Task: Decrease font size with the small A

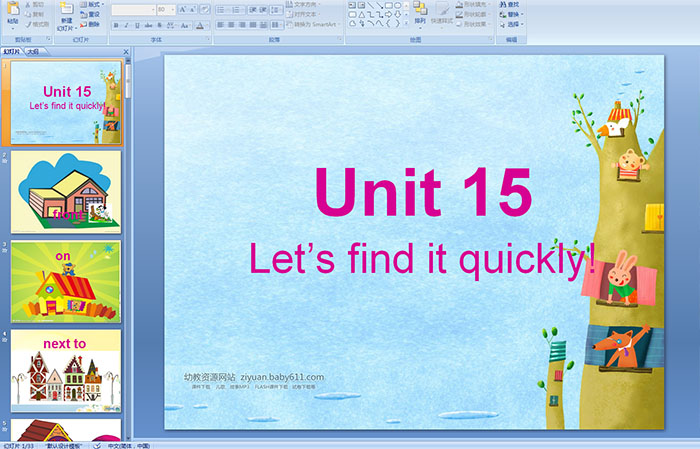Action: pos(193,10)
